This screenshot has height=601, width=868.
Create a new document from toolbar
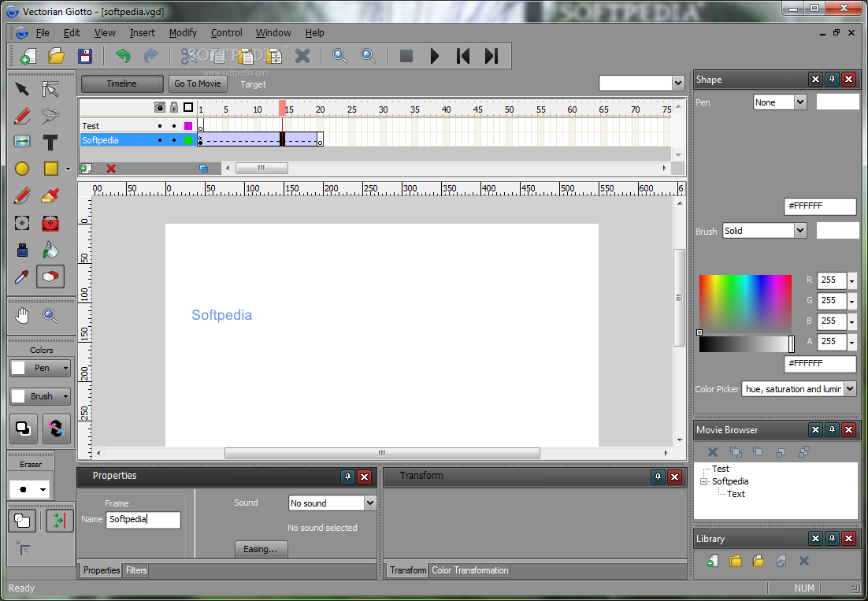[28, 56]
